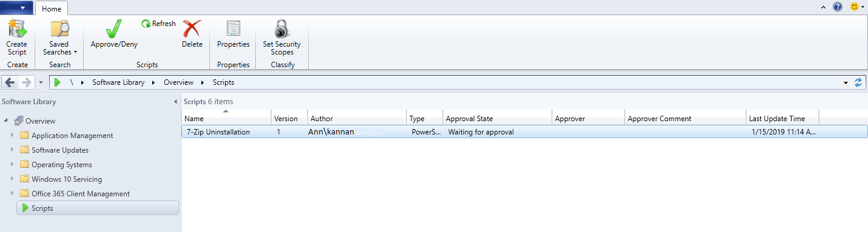Go back with the navigation arrow
Screen dimensions: 868x232
(10, 82)
